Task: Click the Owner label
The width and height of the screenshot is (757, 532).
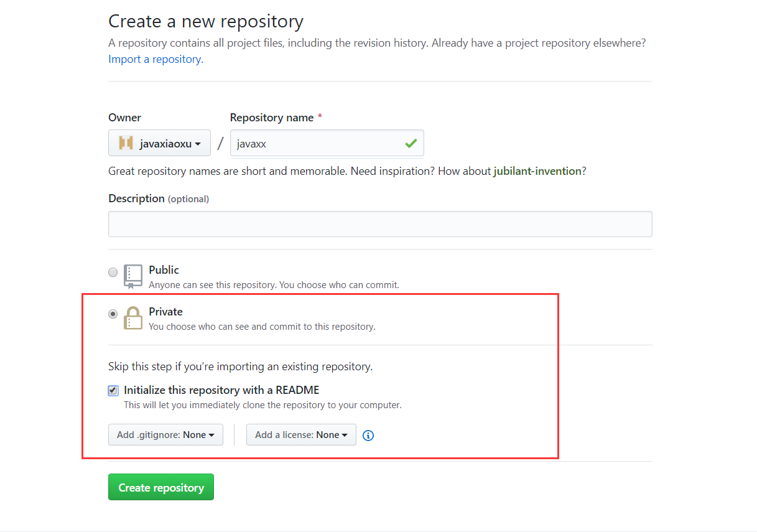Action: tap(124, 118)
